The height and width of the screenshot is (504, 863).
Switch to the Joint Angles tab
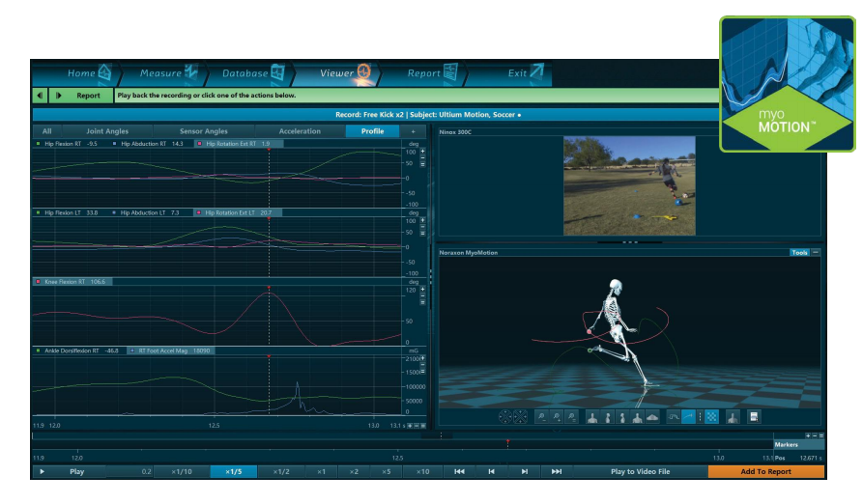[106, 131]
